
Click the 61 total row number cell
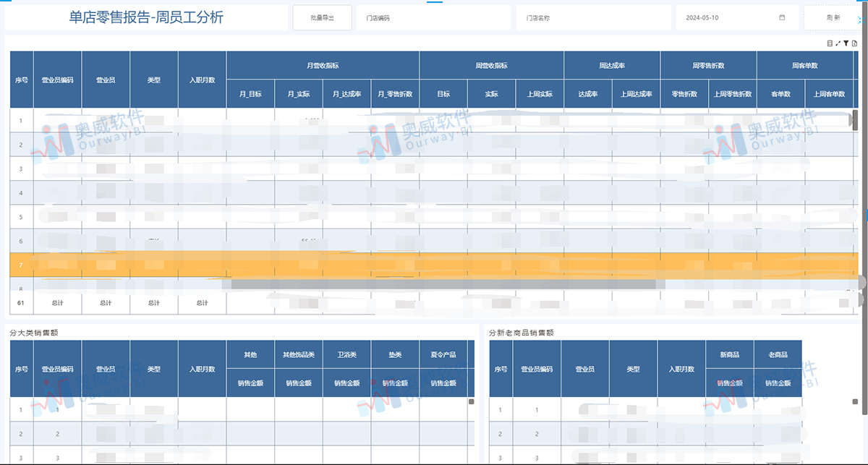(21, 303)
